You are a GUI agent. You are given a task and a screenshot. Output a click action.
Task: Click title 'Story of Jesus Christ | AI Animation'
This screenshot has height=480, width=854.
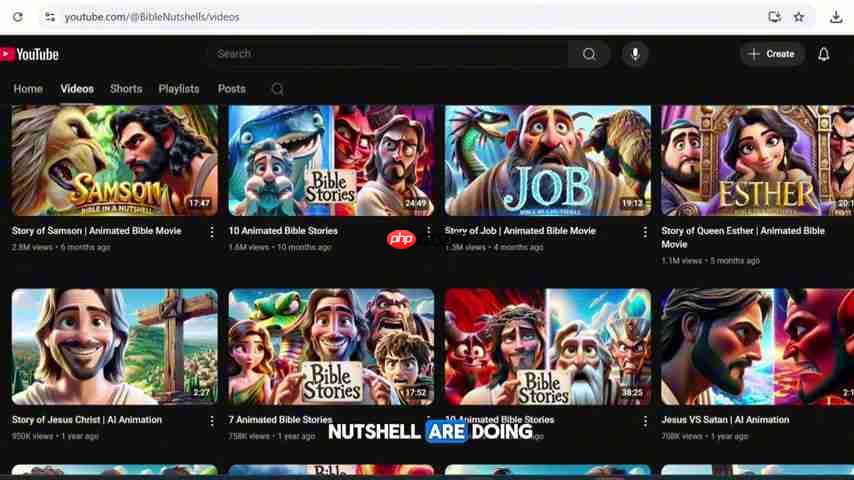[87, 420]
